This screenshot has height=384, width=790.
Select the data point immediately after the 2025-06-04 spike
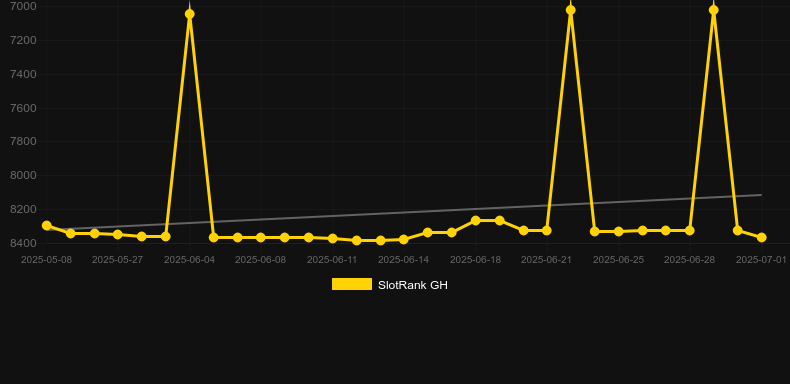click(x=214, y=237)
